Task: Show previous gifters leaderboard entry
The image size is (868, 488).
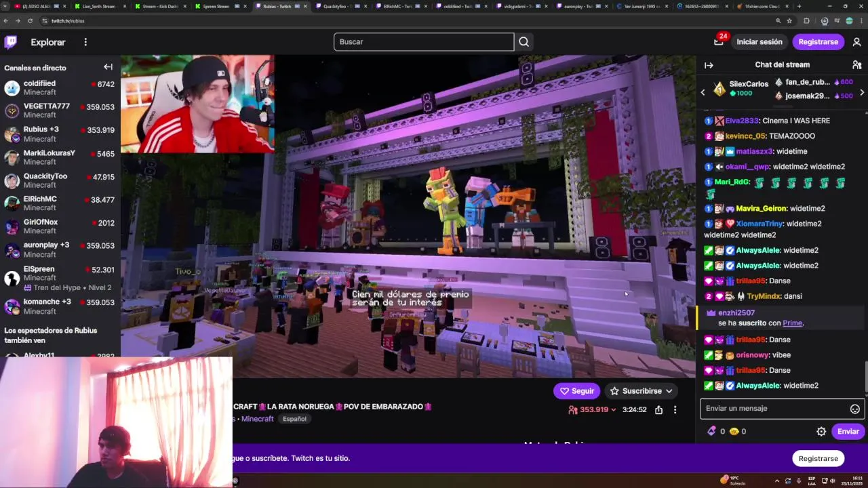Action: click(x=703, y=92)
